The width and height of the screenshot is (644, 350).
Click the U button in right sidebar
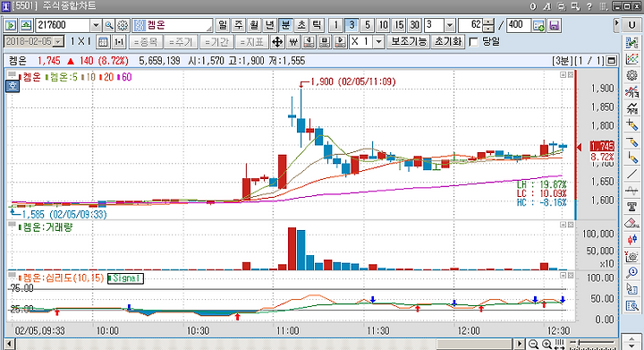click(x=631, y=25)
